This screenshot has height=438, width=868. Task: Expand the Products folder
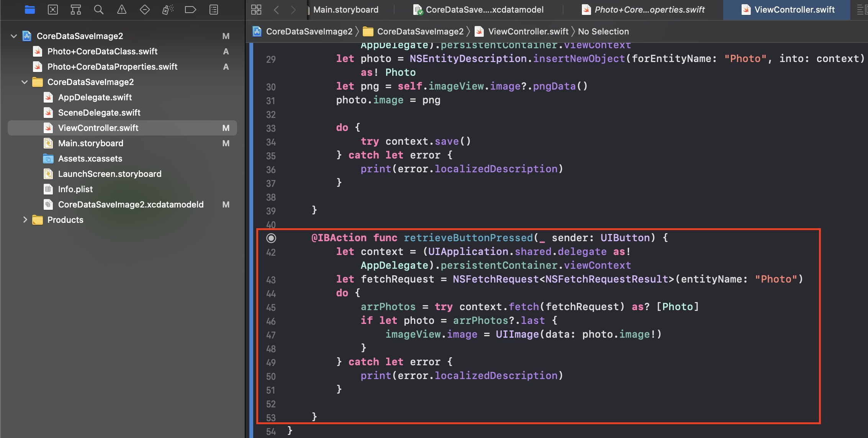click(x=25, y=220)
